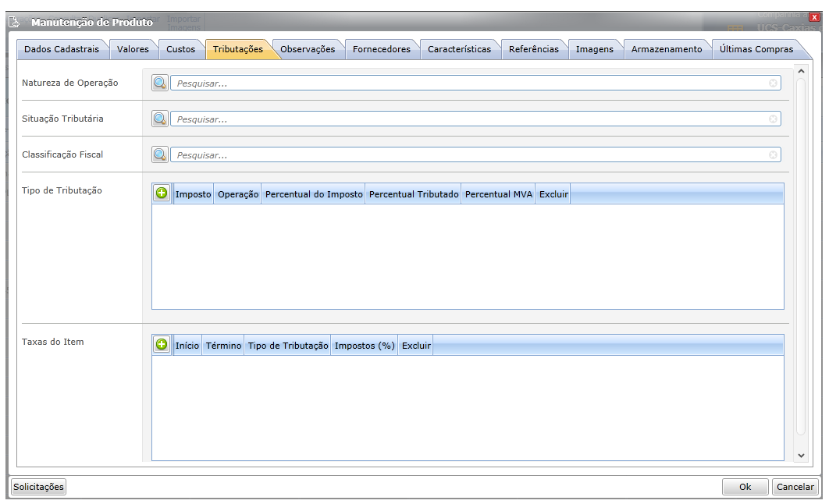Open the Características tab
The height and width of the screenshot is (504, 829).
pos(460,49)
